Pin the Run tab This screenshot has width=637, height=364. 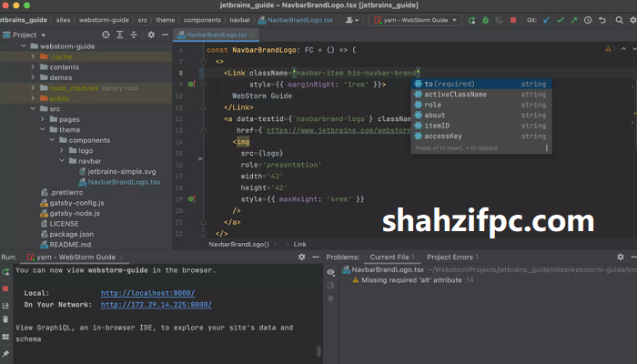click(5, 354)
